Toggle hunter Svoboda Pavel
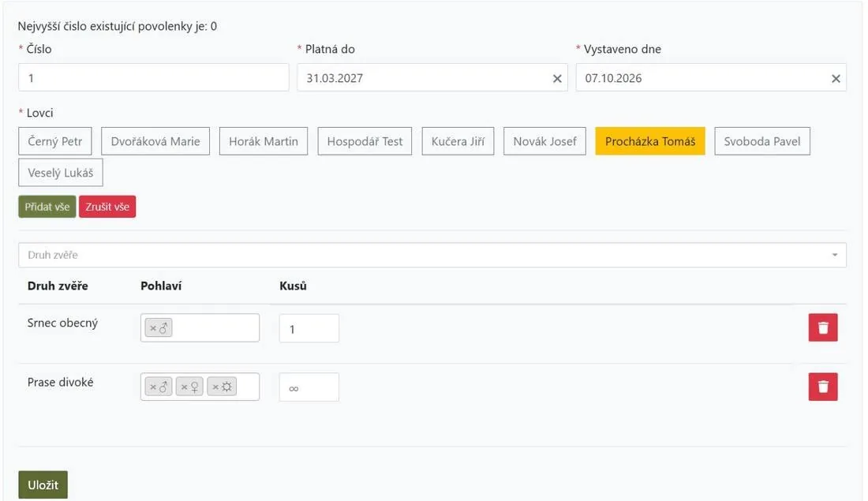Image resolution: width=868 pixels, height=501 pixels. coord(762,141)
